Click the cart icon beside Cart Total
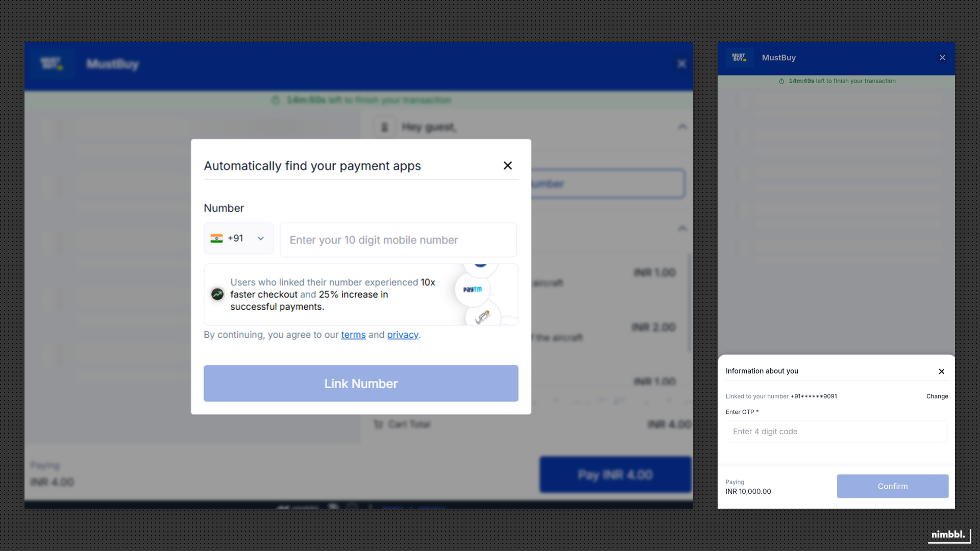This screenshot has height=551, width=980. pyautogui.click(x=378, y=424)
